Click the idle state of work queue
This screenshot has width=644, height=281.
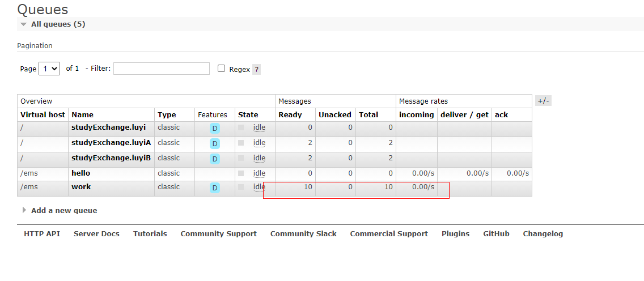[259, 186]
